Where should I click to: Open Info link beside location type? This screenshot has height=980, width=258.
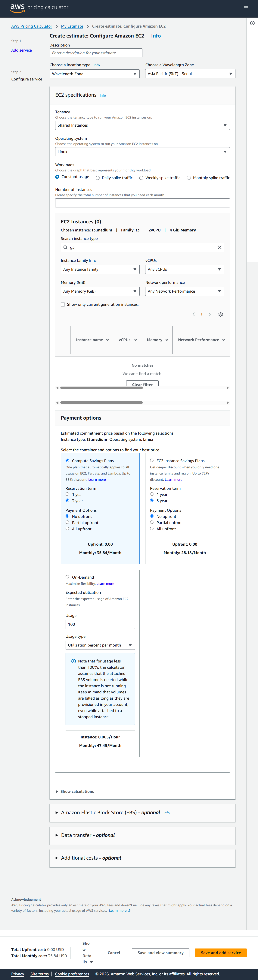(97, 65)
